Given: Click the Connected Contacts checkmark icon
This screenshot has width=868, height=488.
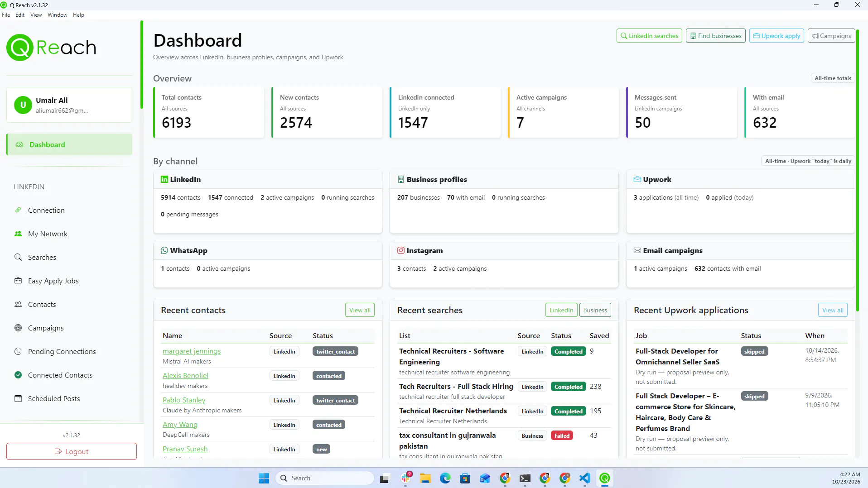Looking at the screenshot, I should (x=18, y=375).
